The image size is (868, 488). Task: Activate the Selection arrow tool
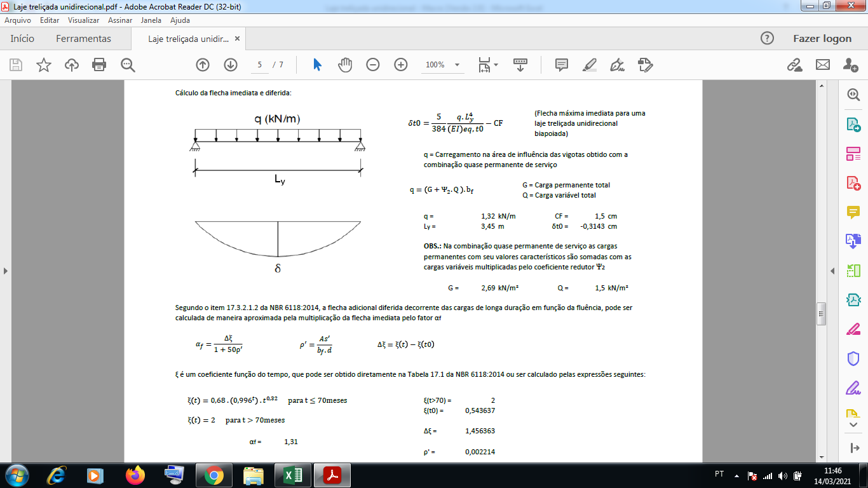(x=318, y=65)
